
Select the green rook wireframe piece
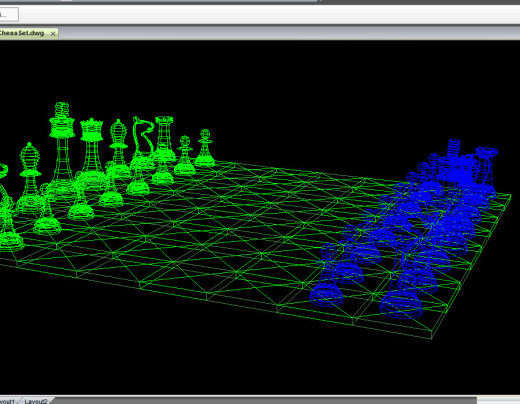pyautogui.click(x=164, y=138)
